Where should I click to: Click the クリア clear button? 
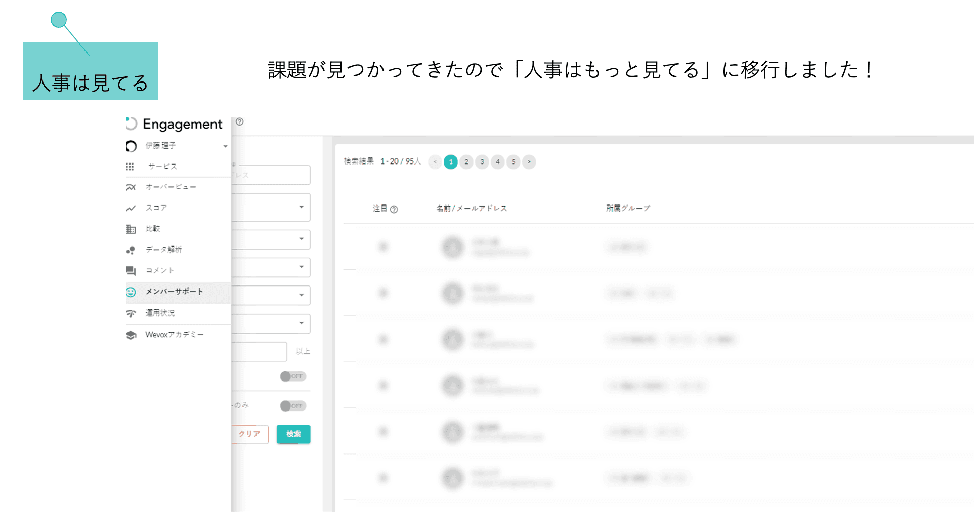(x=250, y=434)
